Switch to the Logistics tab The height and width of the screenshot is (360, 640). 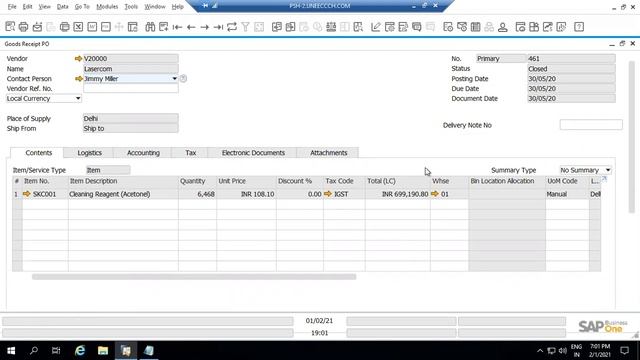(89, 153)
